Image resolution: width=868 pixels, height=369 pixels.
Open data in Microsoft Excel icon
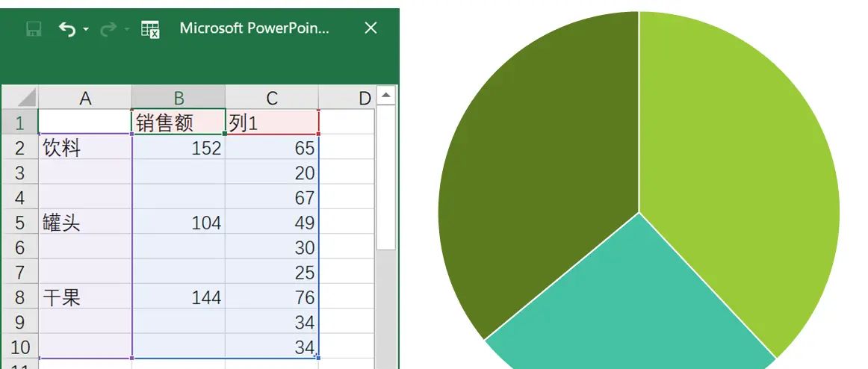pyautogui.click(x=150, y=29)
